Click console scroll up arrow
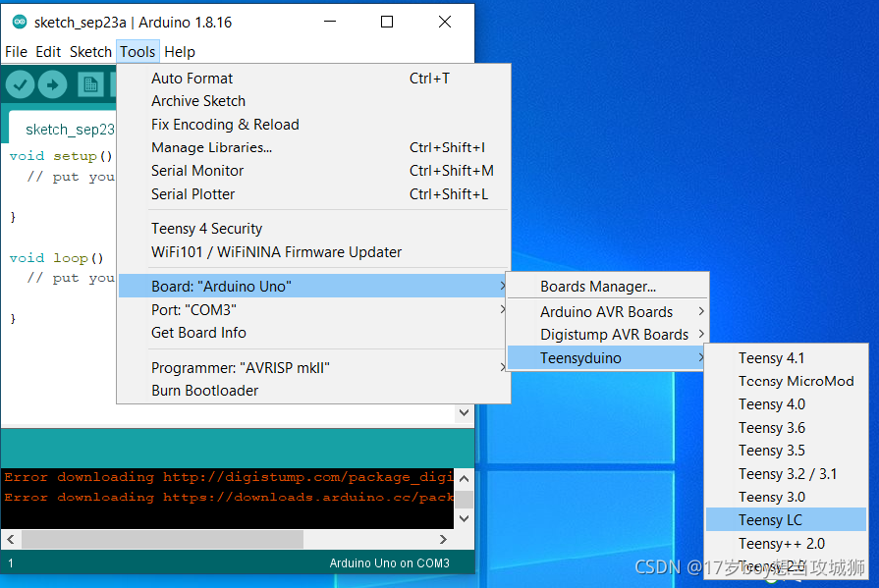The height and width of the screenshot is (588, 879). pyautogui.click(x=465, y=479)
